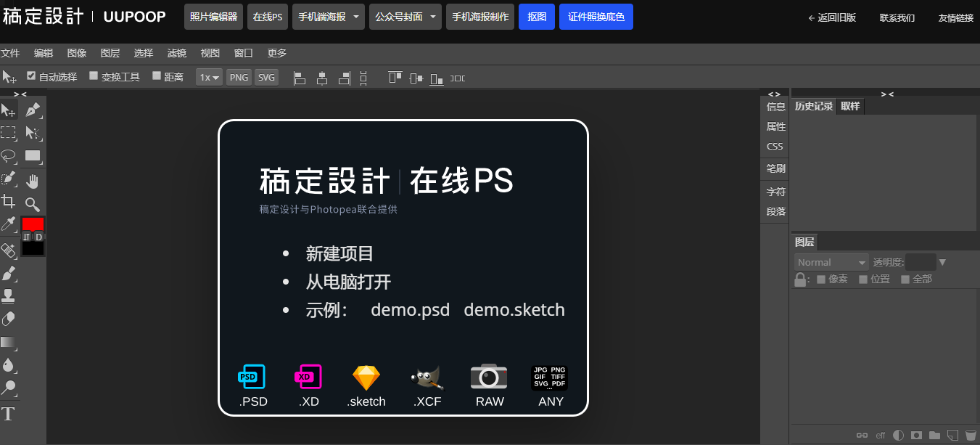Select the Move tool in the toolbox
Screen dimensions: 980x445
[9, 110]
